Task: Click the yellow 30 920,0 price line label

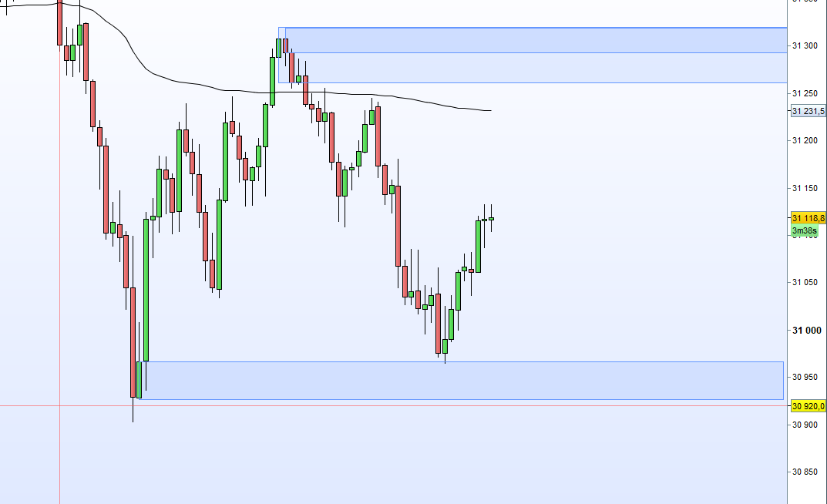Action: tap(808, 406)
